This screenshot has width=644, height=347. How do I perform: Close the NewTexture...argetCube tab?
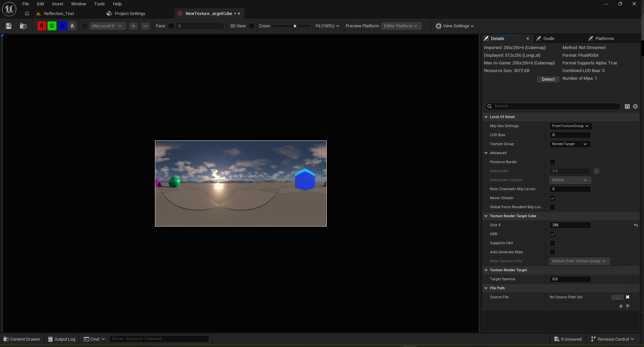(x=239, y=14)
